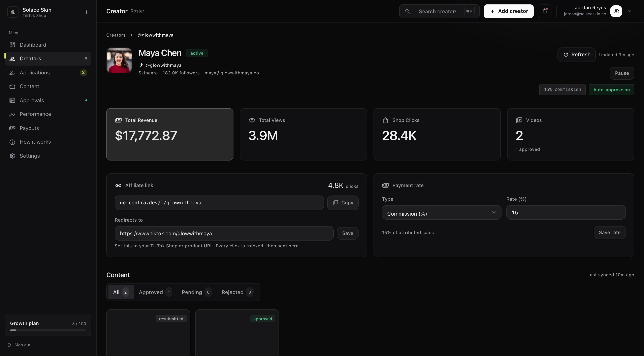Expand the Jordan Reyes account menu chevron
644x356 pixels.
630,11
